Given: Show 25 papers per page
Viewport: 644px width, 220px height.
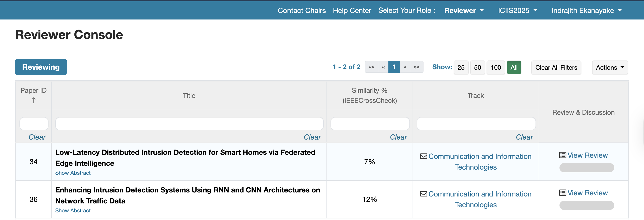Looking at the screenshot, I should coord(461,67).
